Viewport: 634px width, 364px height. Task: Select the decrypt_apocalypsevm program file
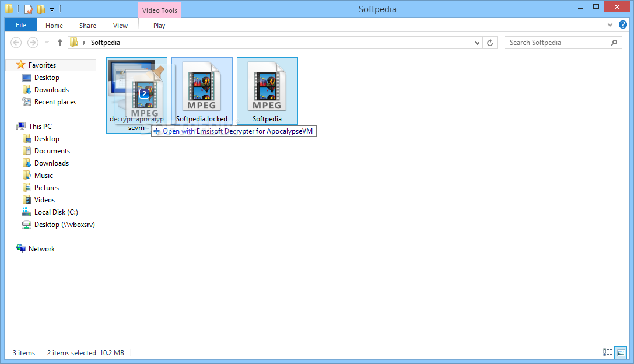136,95
